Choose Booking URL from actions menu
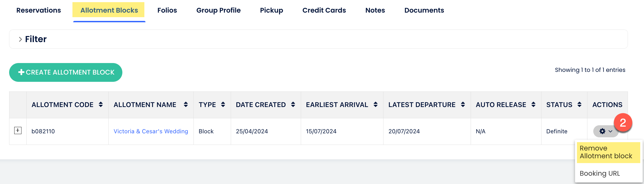644x184 pixels. (x=600, y=174)
